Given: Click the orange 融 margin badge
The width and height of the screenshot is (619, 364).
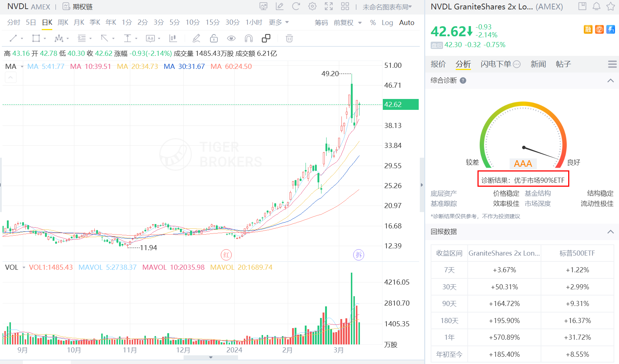Looking at the screenshot, I should click(x=588, y=29).
